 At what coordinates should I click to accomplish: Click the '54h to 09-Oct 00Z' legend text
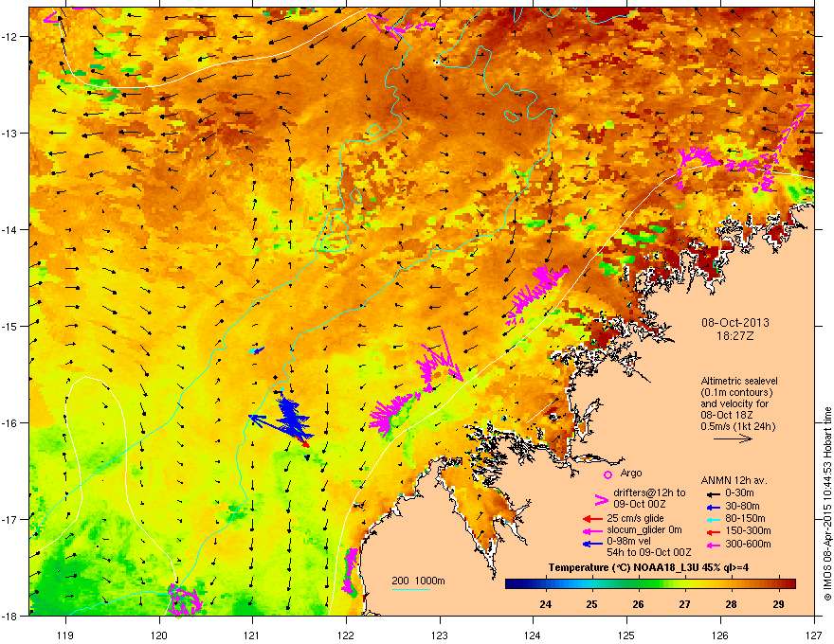649,552
